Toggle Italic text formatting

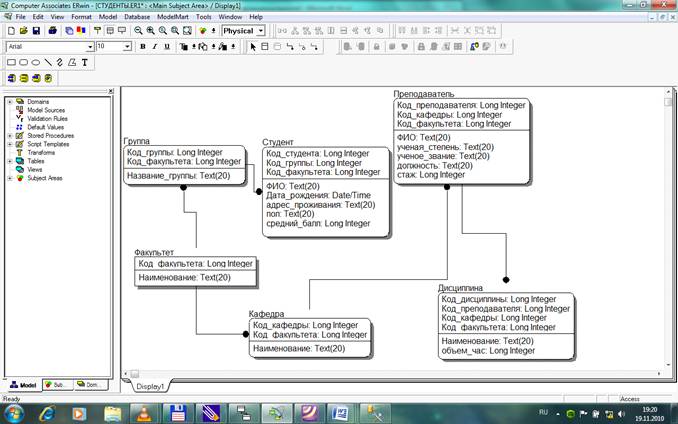point(155,46)
